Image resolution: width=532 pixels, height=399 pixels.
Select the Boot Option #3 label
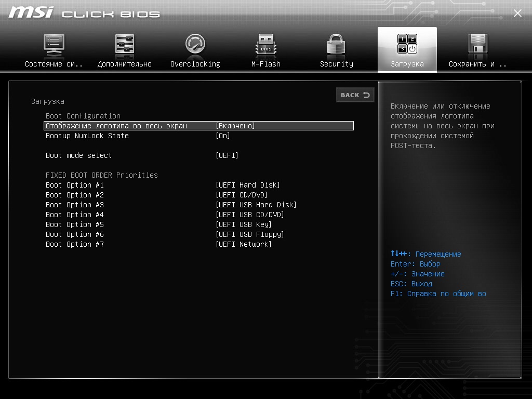(x=75, y=205)
